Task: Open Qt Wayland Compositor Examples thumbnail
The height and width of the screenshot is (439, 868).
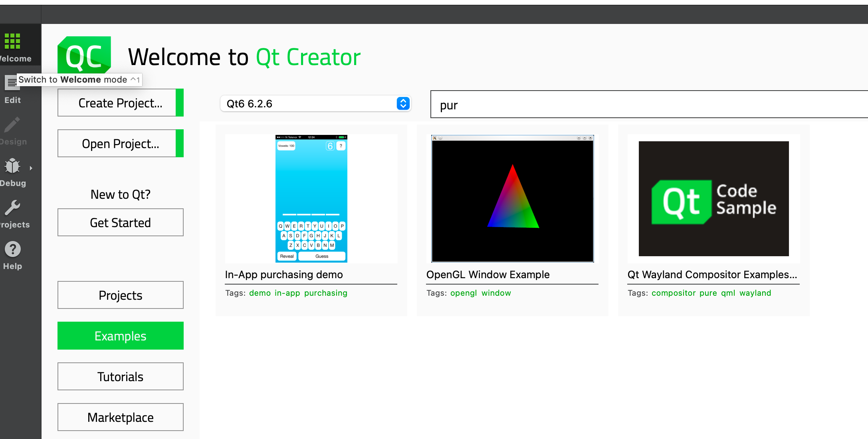Action: [714, 199]
